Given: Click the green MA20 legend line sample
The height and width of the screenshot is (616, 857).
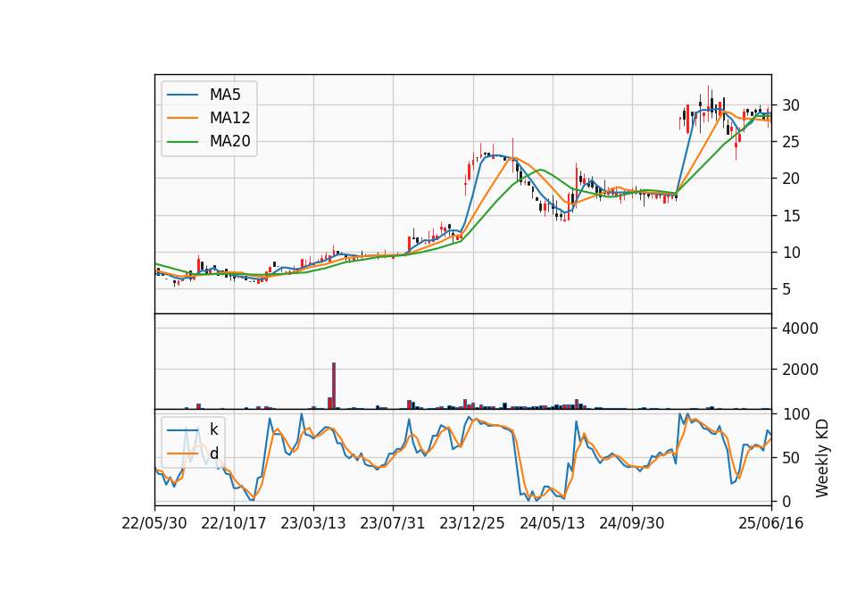Looking at the screenshot, I should click(x=182, y=142).
